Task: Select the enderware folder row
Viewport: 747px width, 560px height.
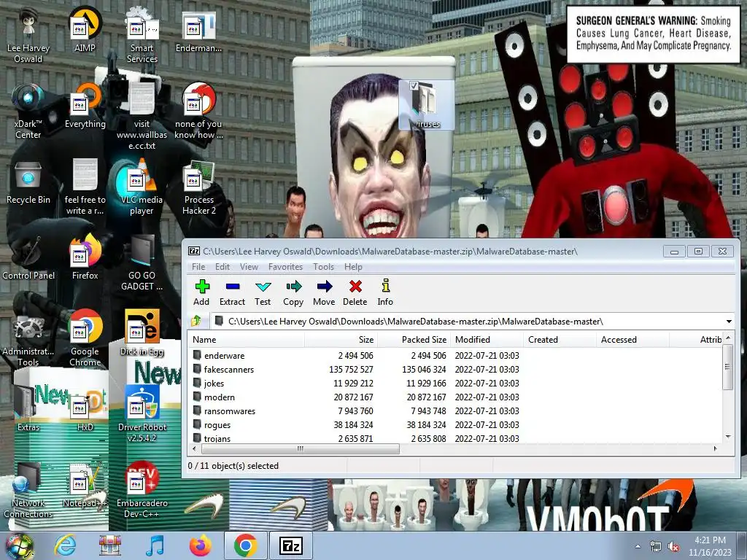Action: point(456,355)
